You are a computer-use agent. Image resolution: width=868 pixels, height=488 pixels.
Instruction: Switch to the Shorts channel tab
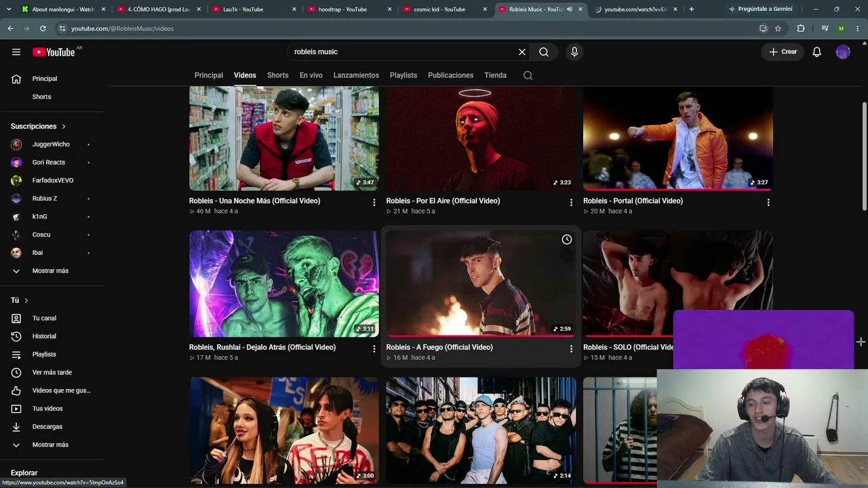[278, 75]
